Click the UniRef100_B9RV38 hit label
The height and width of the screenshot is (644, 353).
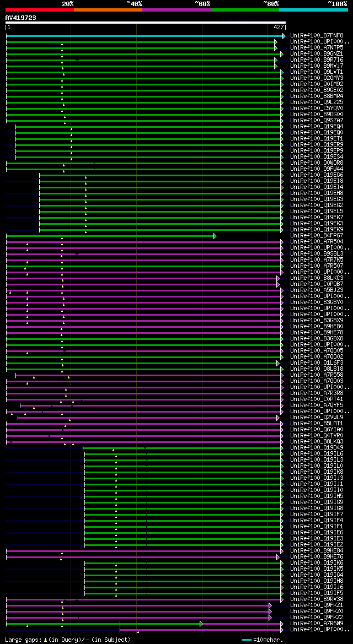(x=317, y=599)
